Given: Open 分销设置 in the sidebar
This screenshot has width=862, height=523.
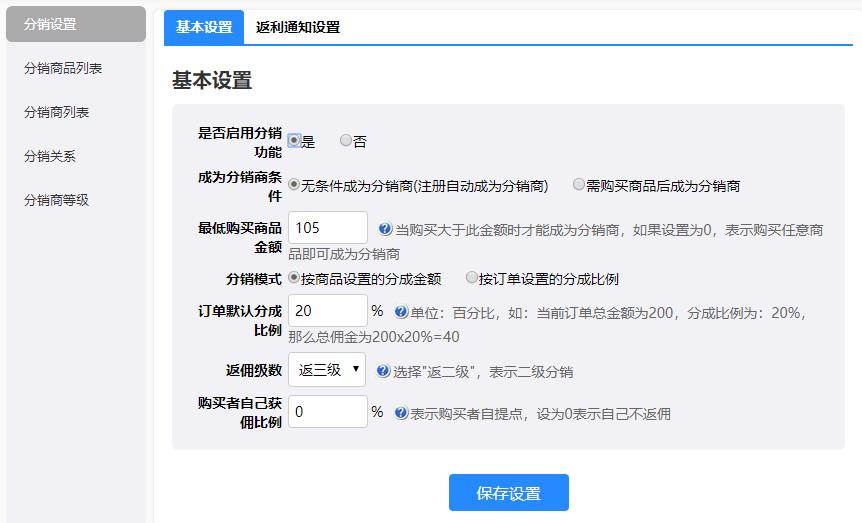Looking at the screenshot, I should (x=76, y=24).
